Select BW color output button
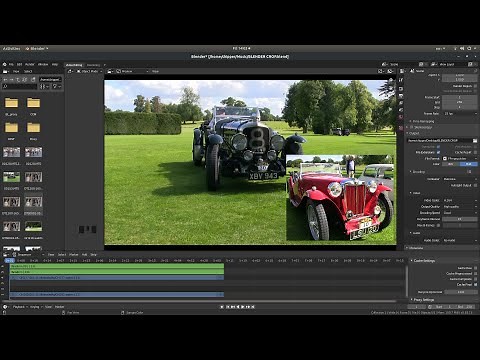Viewport: 480px width, 360px height. tap(451, 164)
